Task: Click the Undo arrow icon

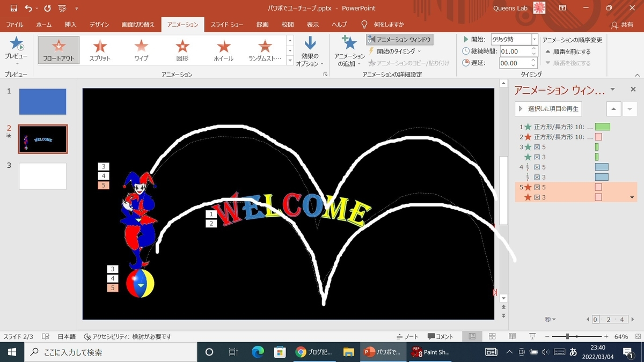Action: (28, 8)
